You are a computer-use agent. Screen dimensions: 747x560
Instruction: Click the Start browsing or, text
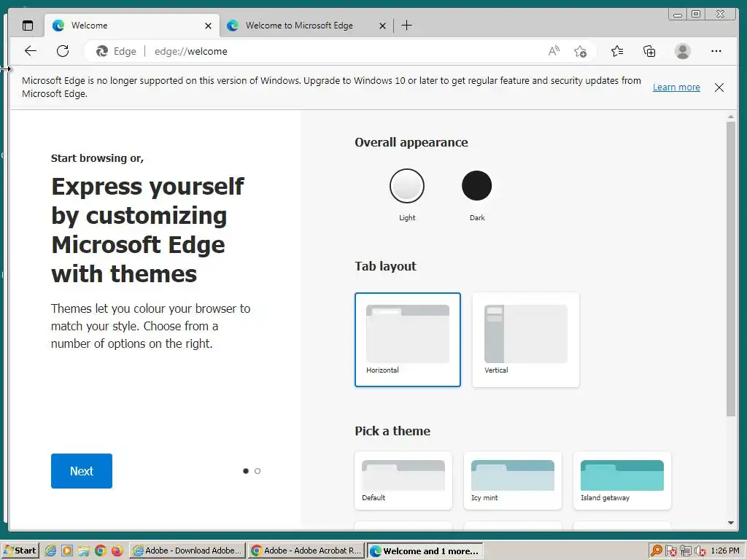tap(97, 158)
